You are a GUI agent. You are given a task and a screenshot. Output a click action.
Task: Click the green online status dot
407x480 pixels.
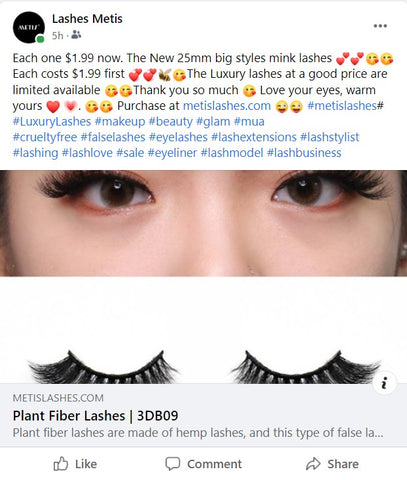tap(40, 39)
